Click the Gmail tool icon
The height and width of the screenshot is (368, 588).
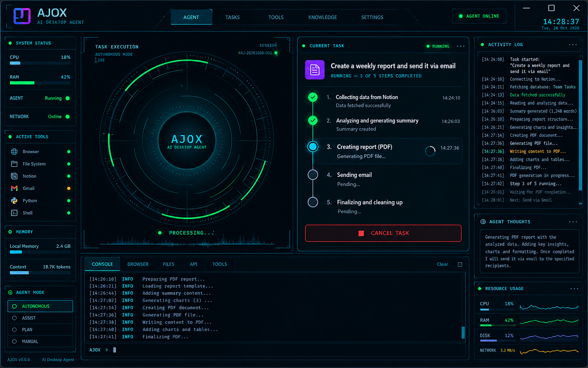[14, 188]
